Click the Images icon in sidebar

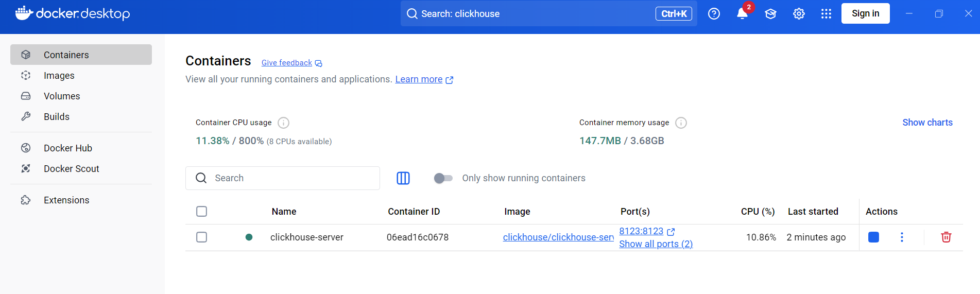26,75
